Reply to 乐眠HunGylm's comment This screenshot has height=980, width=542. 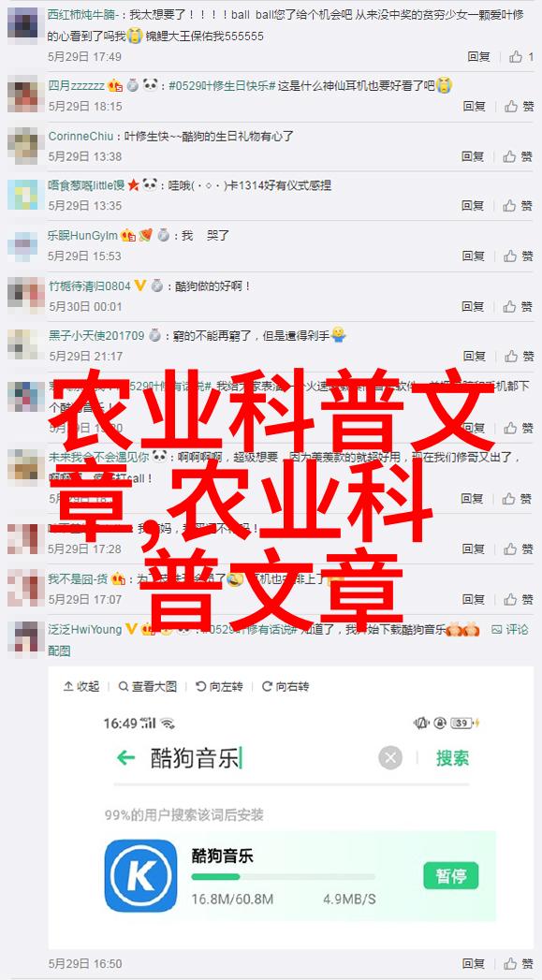[x=474, y=256]
